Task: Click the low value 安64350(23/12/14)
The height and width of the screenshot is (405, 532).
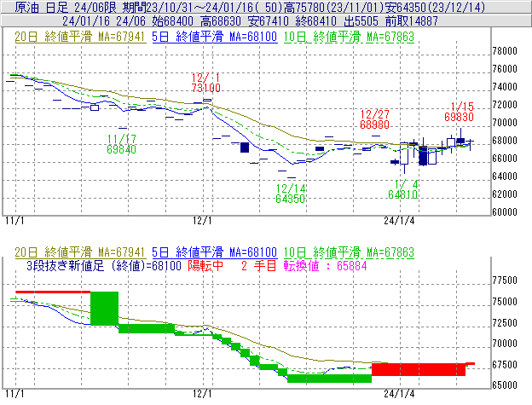Action: point(436,7)
